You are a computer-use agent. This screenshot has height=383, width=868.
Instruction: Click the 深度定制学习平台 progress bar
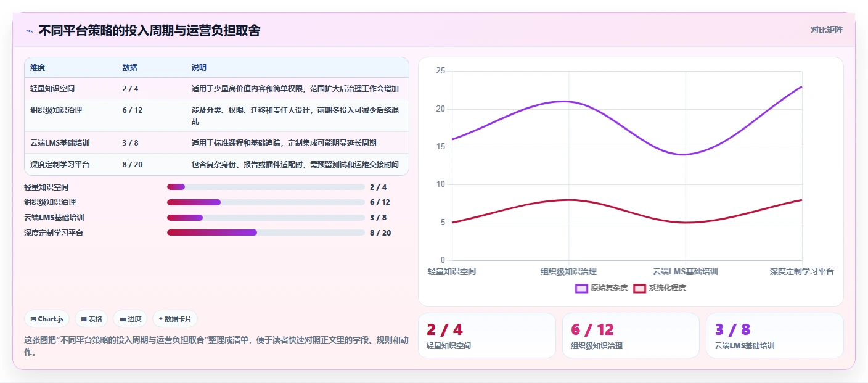pyautogui.click(x=266, y=233)
